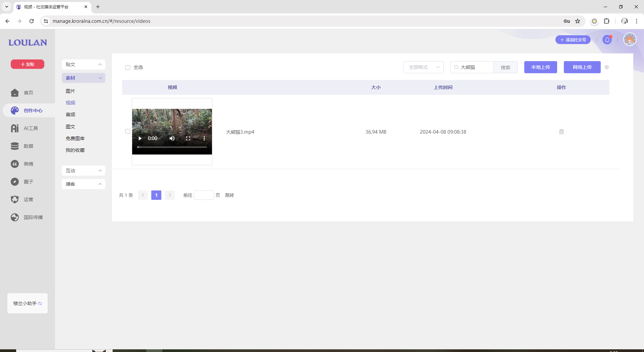This screenshot has height=352, width=644.
Task: Click the upload time 2024-04-08 09:08:38
Action: (443, 132)
